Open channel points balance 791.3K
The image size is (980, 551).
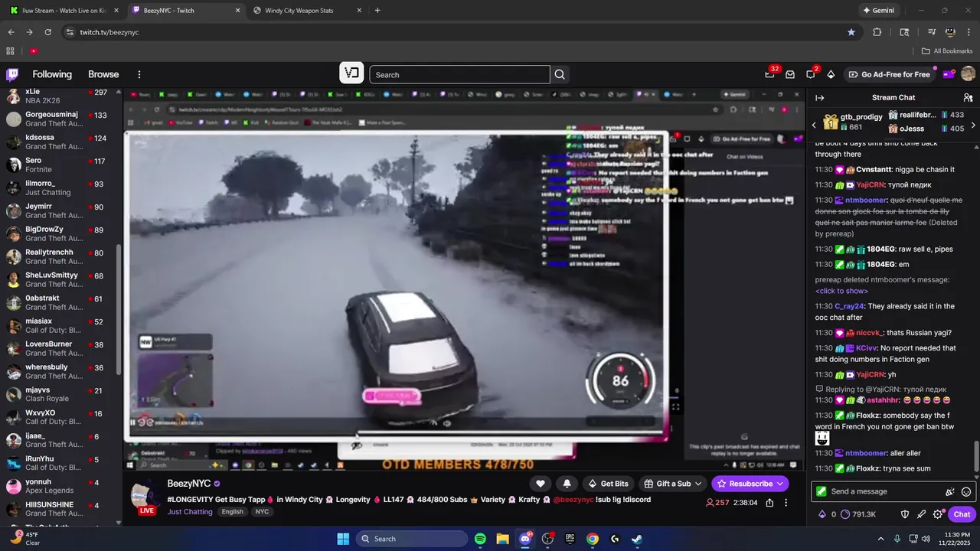click(x=857, y=514)
